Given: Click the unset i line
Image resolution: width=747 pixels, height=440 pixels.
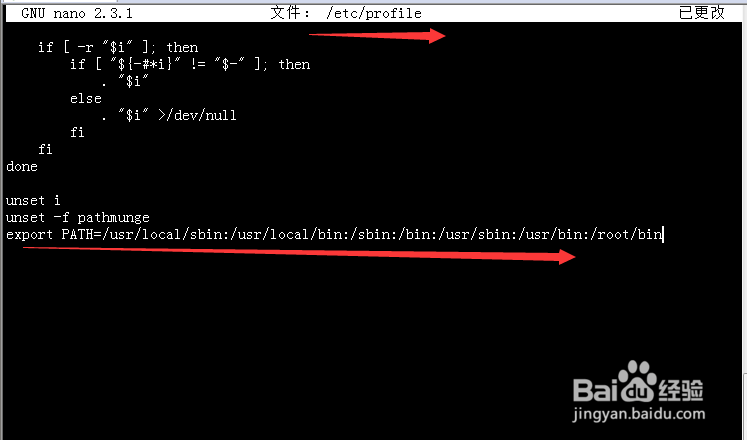Looking at the screenshot, I should (x=33, y=200).
